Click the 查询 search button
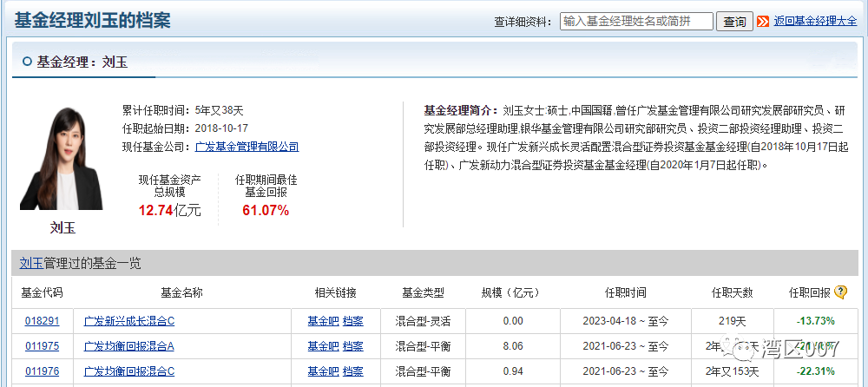The width and height of the screenshot is (868, 387). pos(734,22)
